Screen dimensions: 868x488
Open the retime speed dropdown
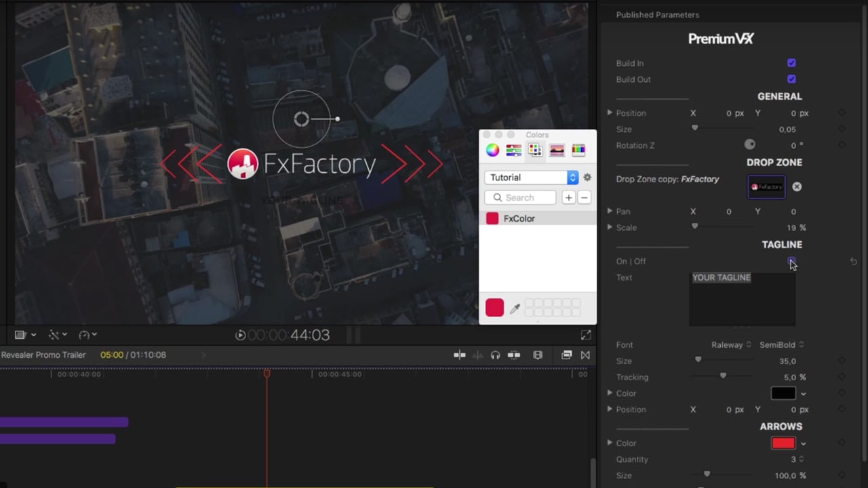coord(87,335)
